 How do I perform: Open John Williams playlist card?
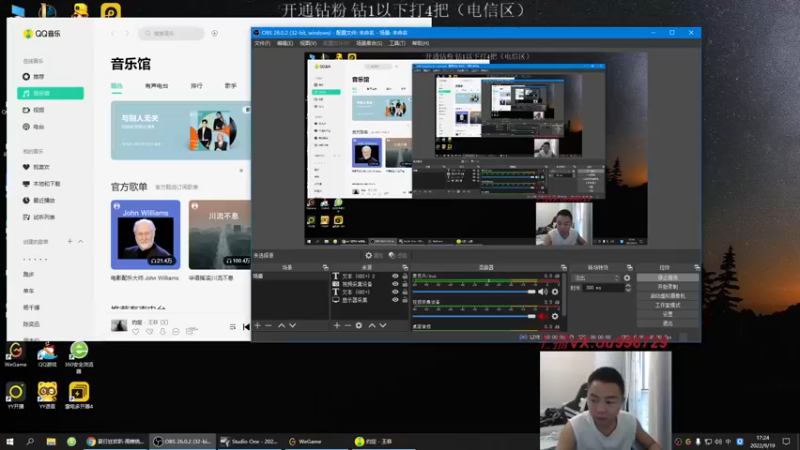pos(145,235)
